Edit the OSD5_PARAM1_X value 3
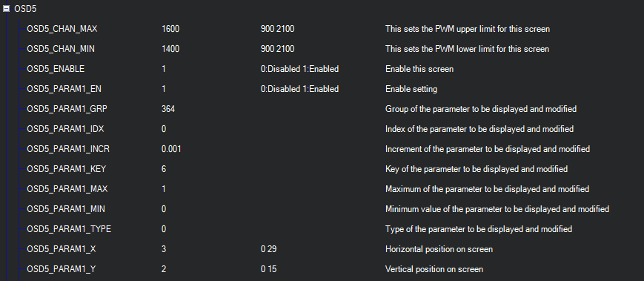Screen dimensions: 644x281 pyautogui.click(x=164, y=249)
